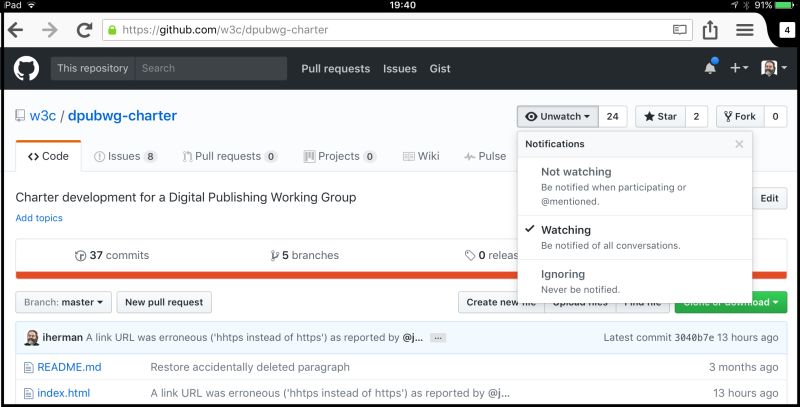Open the index.html file

click(63, 393)
